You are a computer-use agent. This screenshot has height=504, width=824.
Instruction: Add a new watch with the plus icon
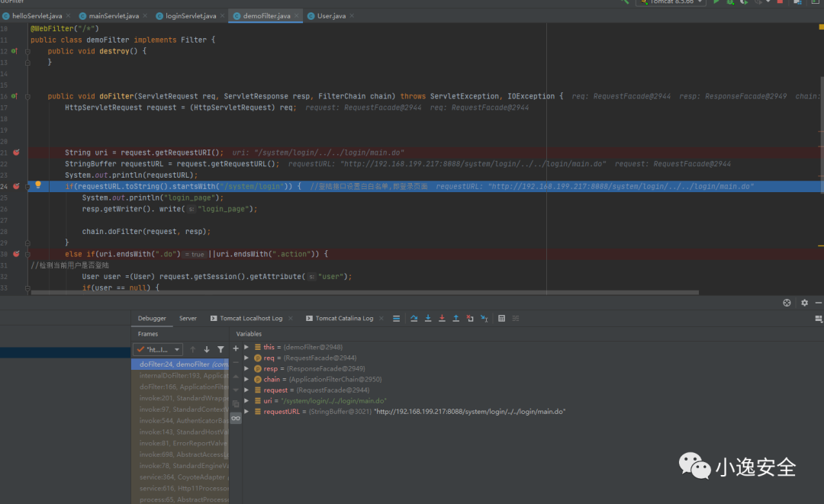coord(236,348)
